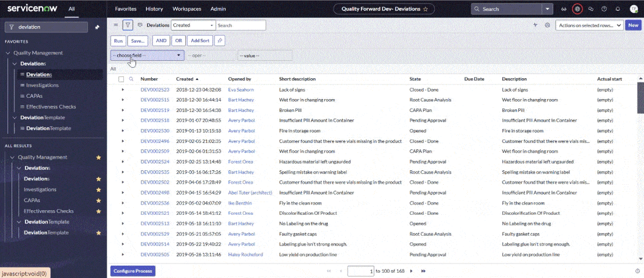Go to the last page of results
644x278 pixels.
423,271
